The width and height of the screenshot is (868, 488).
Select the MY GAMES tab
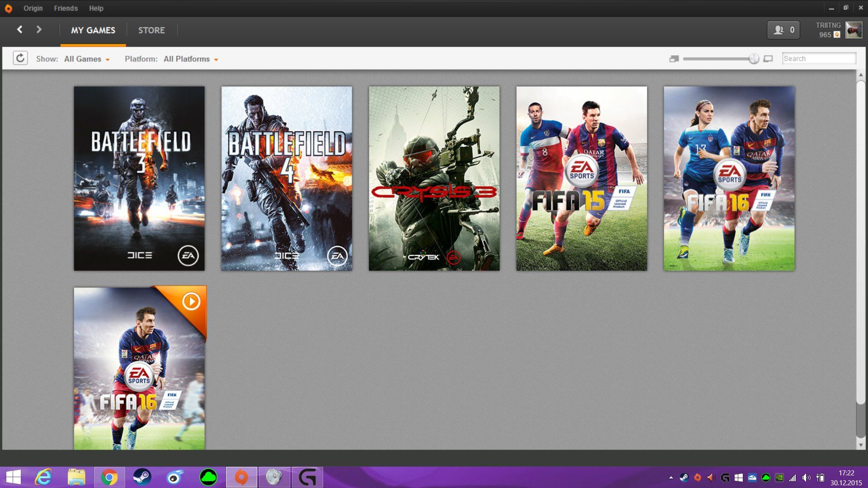[93, 30]
